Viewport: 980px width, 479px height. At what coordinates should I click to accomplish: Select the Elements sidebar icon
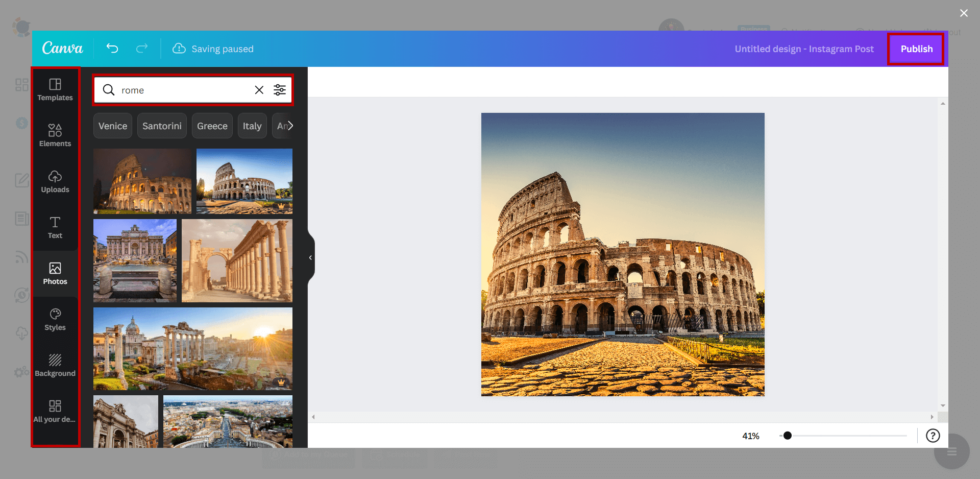(55, 136)
